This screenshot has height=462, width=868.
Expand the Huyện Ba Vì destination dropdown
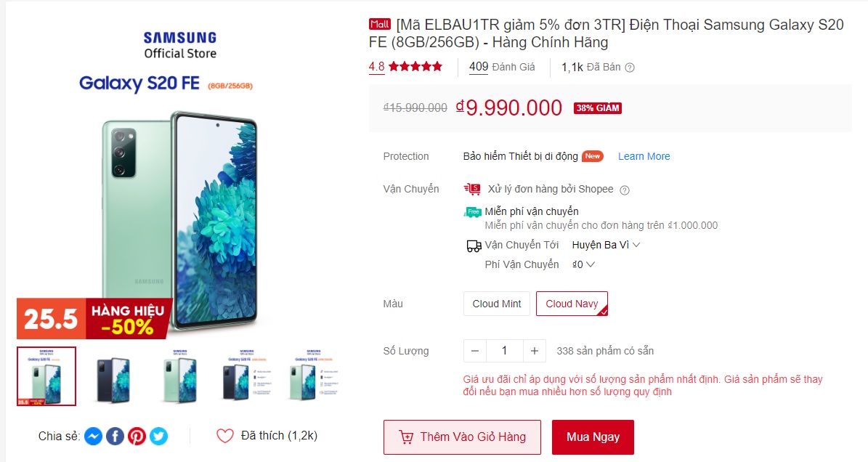[607, 245]
